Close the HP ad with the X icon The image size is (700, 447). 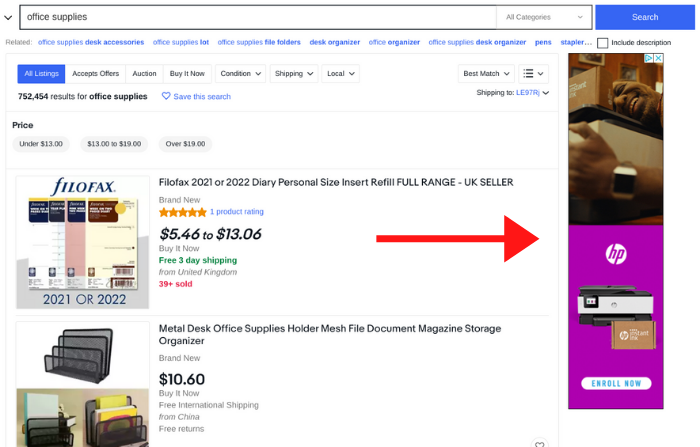click(658, 58)
